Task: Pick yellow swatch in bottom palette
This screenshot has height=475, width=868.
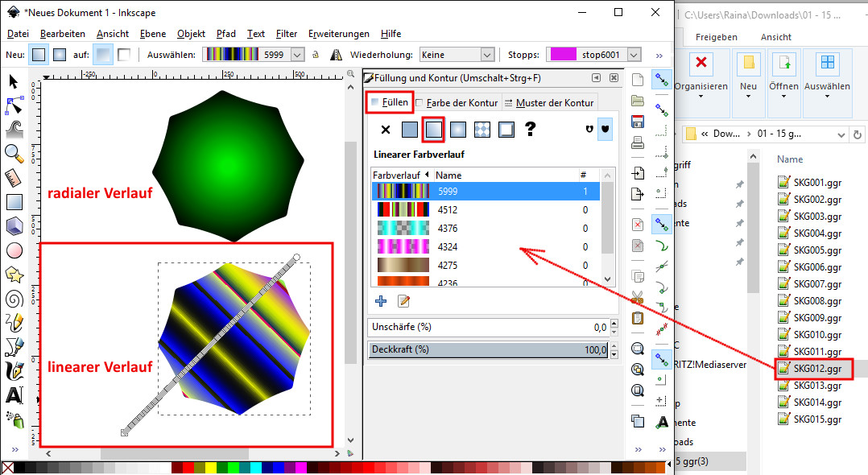Action: click(x=210, y=468)
